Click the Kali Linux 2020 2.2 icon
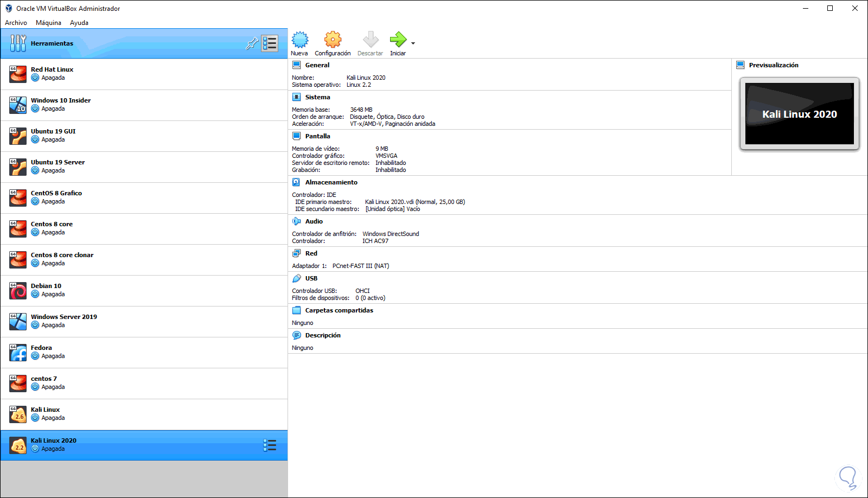This screenshot has height=498, width=868. pyautogui.click(x=18, y=445)
